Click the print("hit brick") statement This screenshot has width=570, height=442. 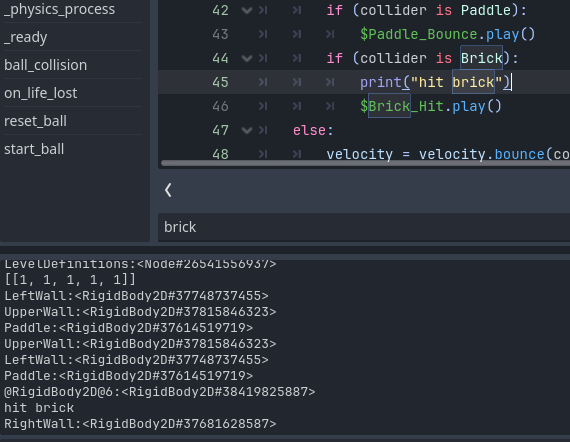[x=435, y=82]
